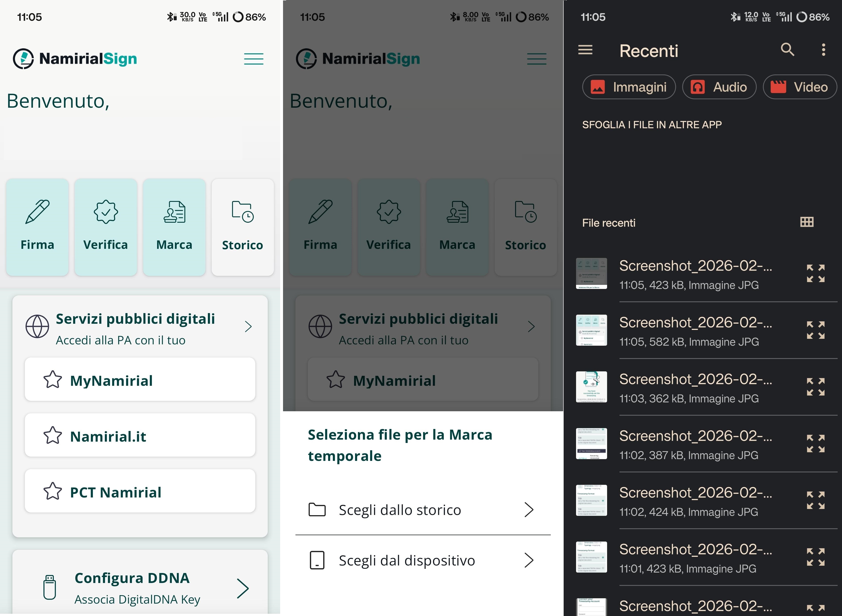Click the USB key icon next to Configura DDNA

click(x=50, y=587)
